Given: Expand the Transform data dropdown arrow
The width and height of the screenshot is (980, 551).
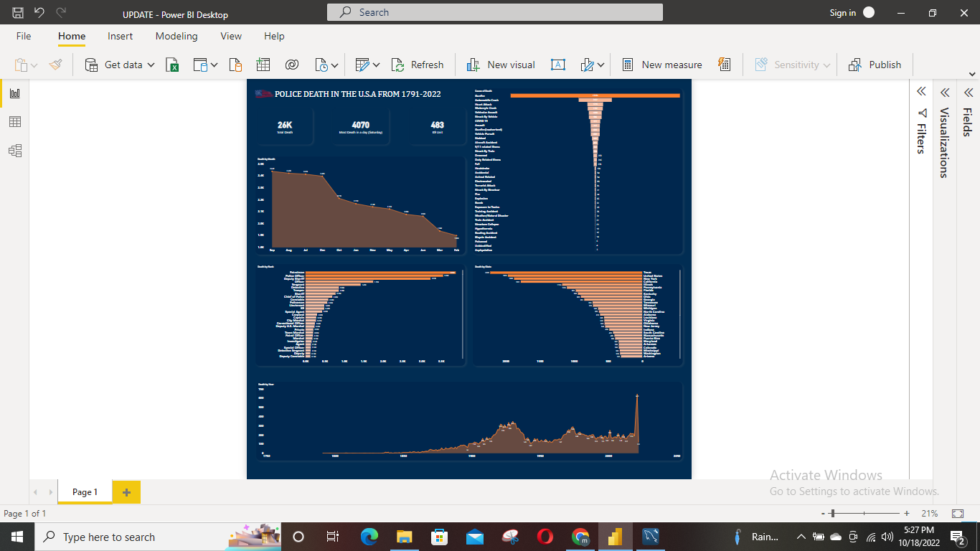Looking at the screenshot, I should tap(376, 65).
